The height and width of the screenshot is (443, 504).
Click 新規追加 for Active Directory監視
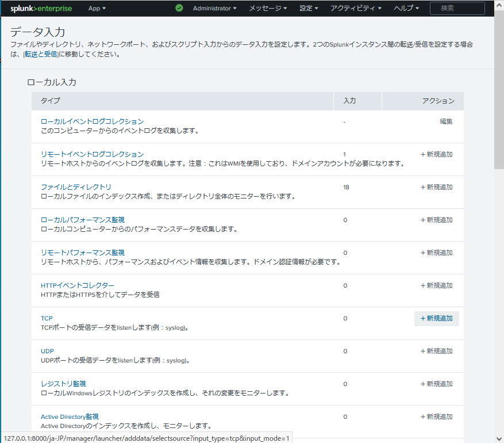coord(437,417)
